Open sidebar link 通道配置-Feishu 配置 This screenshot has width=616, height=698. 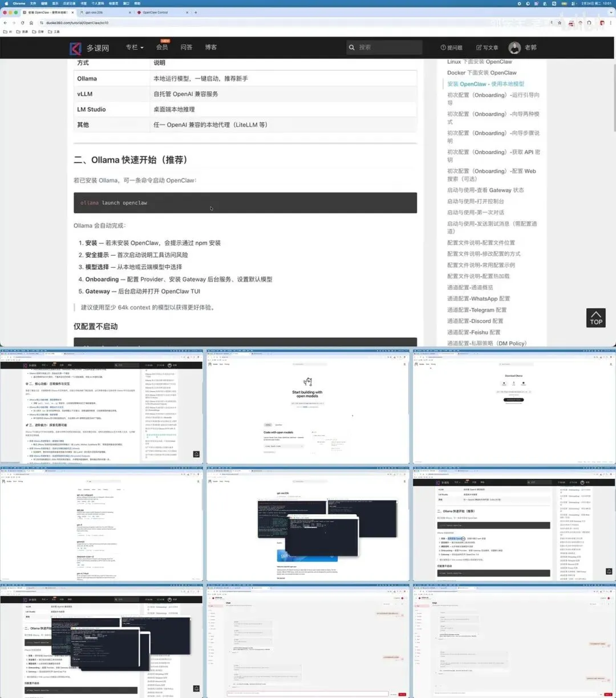point(474,332)
